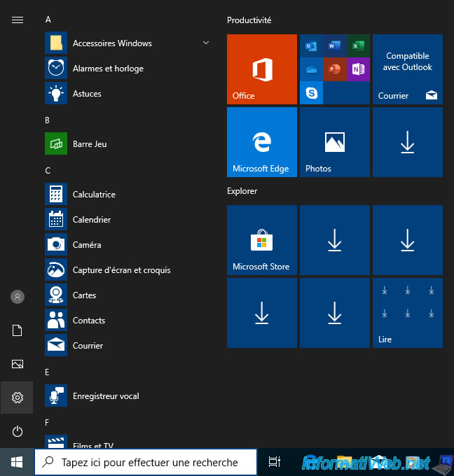Open the OneDrive mini tile
The height and width of the screenshot is (476, 454).
[311, 69]
